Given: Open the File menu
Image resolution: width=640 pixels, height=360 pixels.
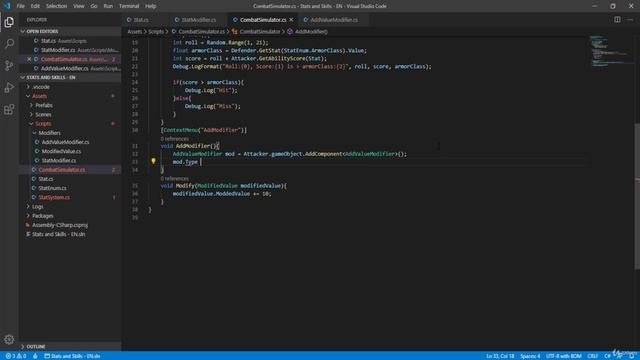Looking at the screenshot, I should (x=20, y=6).
